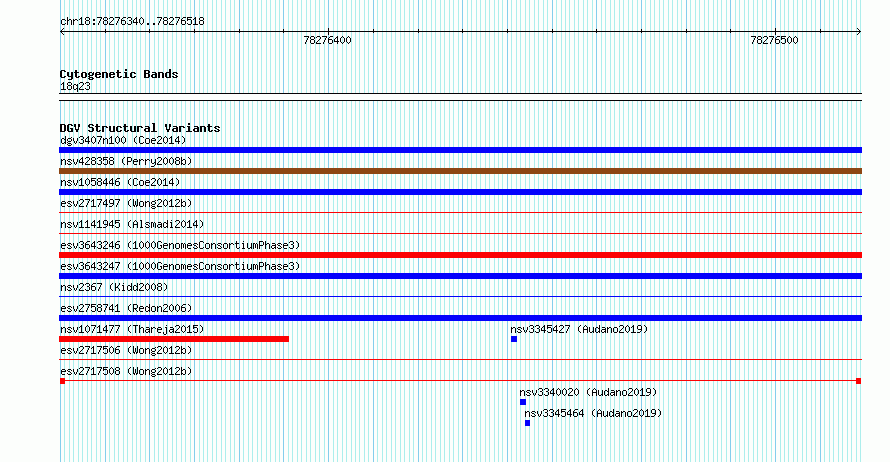Open nsv428358 (Perry2008b) variant label
The height and width of the screenshot is (462, 890).
point(126,161)
